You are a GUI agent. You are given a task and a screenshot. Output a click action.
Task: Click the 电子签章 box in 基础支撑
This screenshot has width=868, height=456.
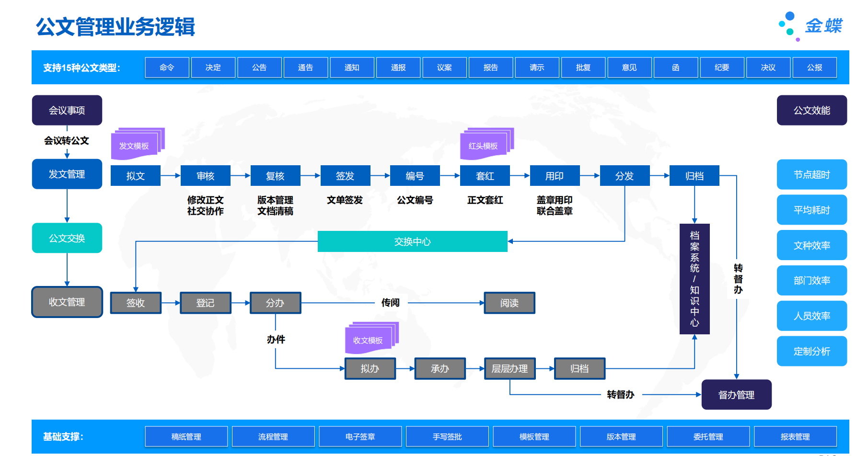pos(360,436)
